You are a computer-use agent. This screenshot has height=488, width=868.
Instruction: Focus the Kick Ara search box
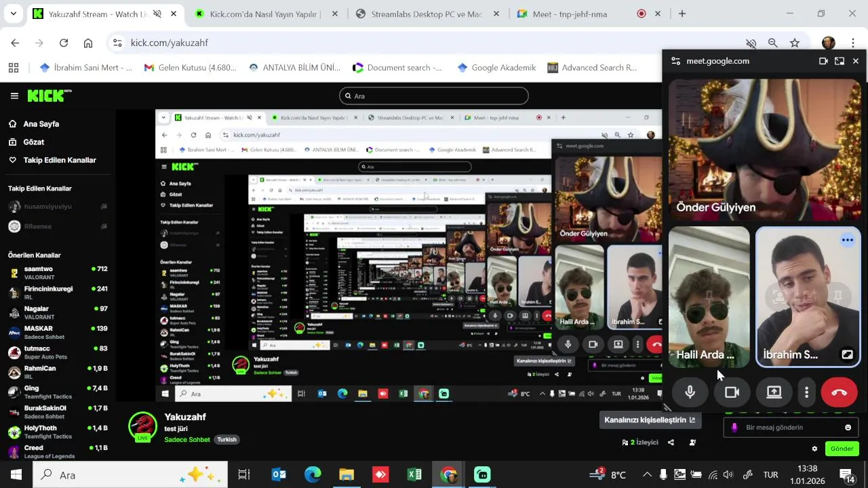click(x=434, y=96)
